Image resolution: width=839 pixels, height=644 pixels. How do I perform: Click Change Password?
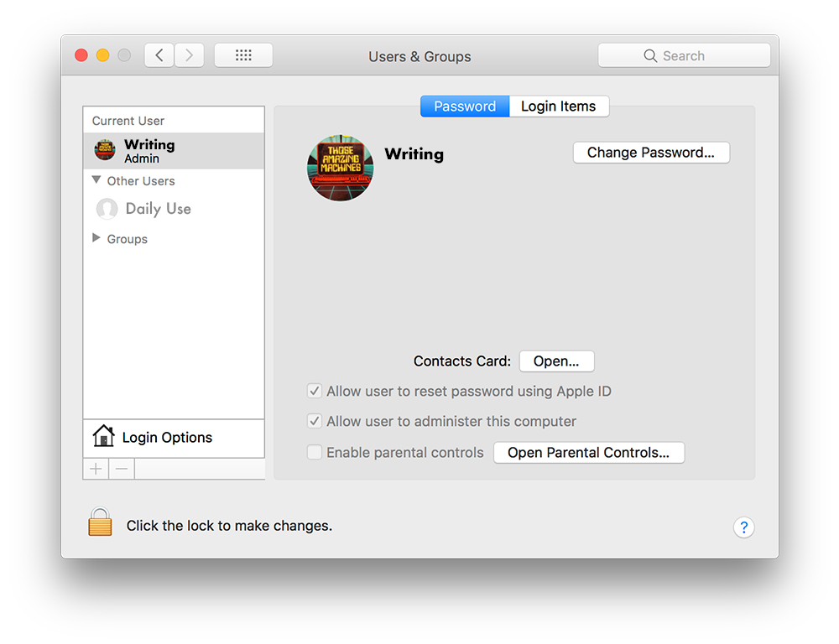click(x=651, y=153)
